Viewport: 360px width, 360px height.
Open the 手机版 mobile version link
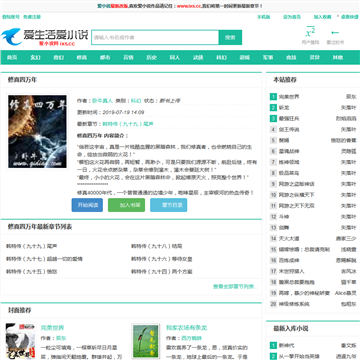(263, 17)
